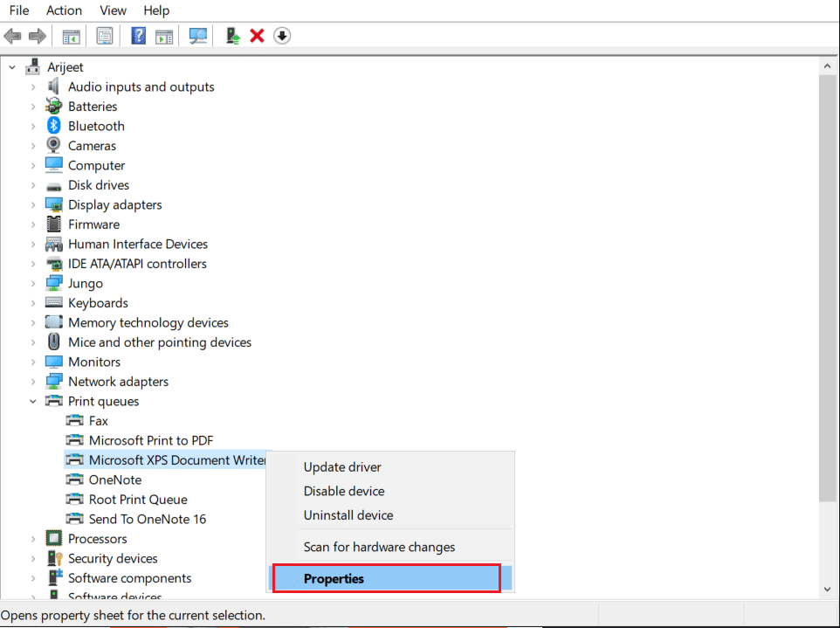The height and width of the screenshot is (628, 840).
Task: Click the Audio inputs speaker icon
Action: (53, 86)
